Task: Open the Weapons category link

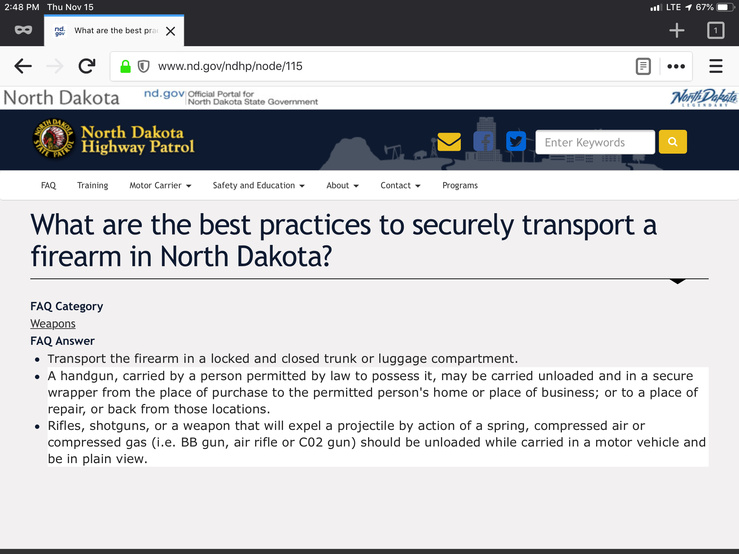Action: 53,324
